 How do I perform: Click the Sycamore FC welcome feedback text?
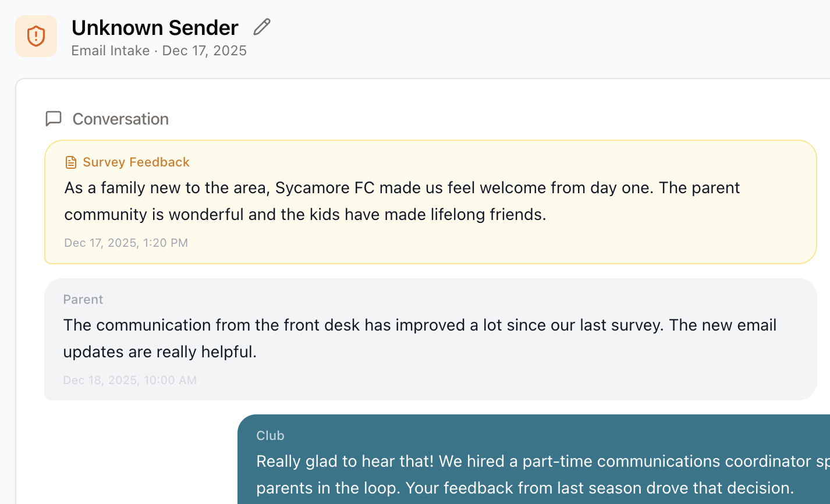402,188
